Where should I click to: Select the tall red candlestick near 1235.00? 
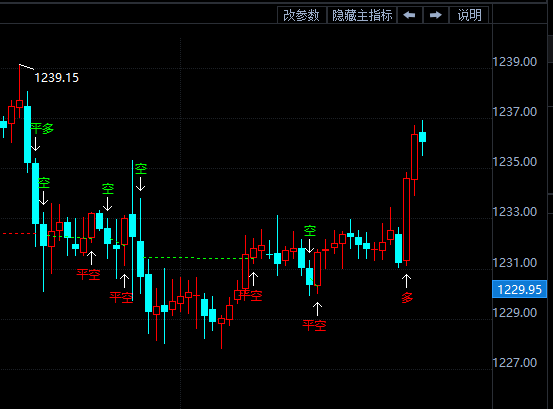(x=414, y=157)
